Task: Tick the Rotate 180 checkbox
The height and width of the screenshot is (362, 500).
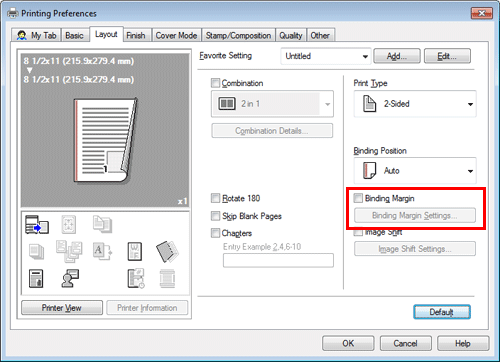Action: point(216,198)
